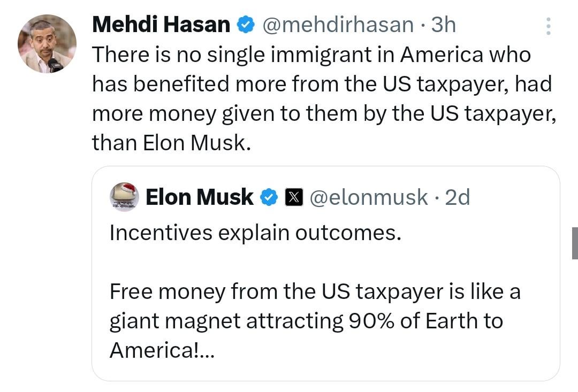This screenshot has width=578, height=392.
Task: Click Mehdi Hasan's profile avatar
Action: tap(47, 44)
